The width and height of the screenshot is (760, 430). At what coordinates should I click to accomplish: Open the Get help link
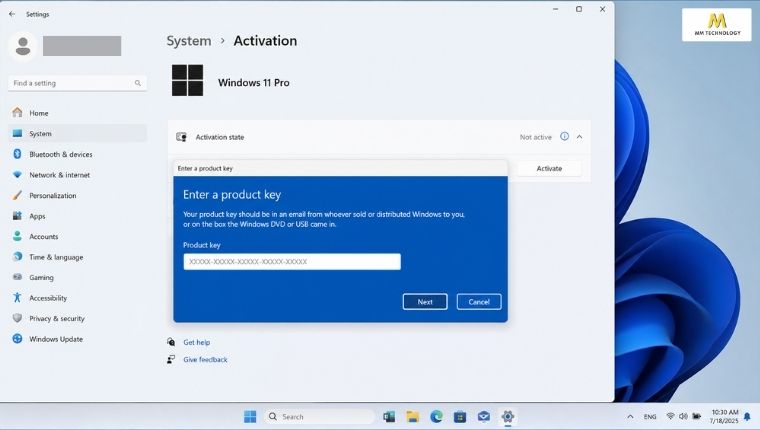[x=196, y=342]
